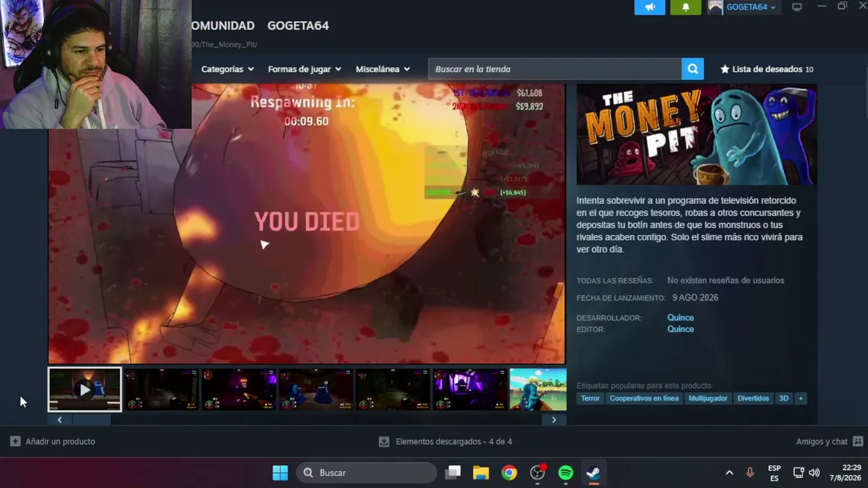Viewport: 868px width, 488px height.
Task: Click review summary No existen reseñas de usuarios
Action: [726, 281]
